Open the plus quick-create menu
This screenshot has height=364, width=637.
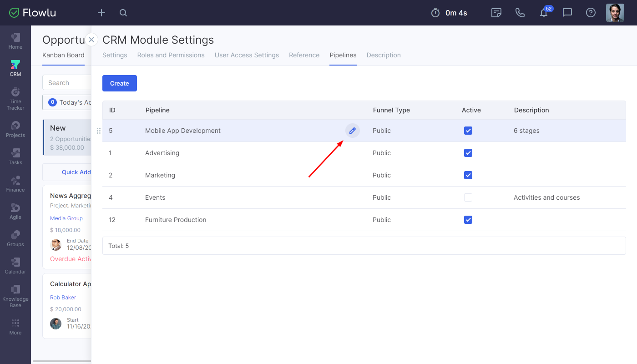(101, 13)
